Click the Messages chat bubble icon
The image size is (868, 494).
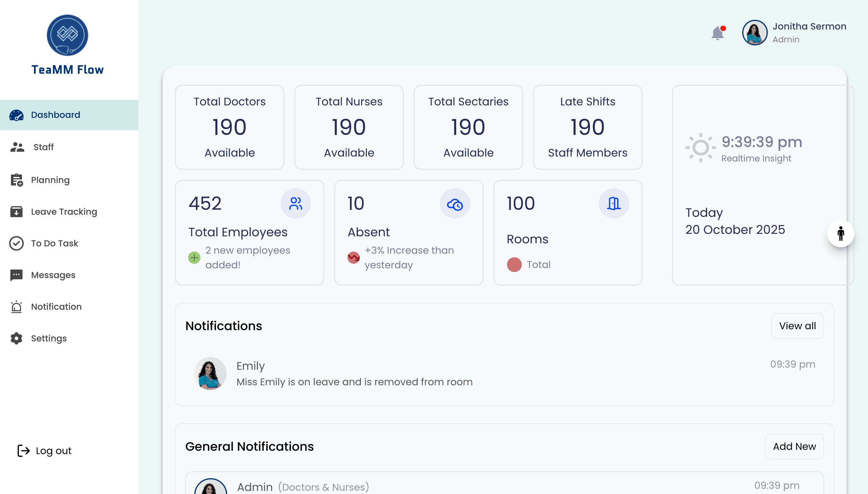click(17, 275)
